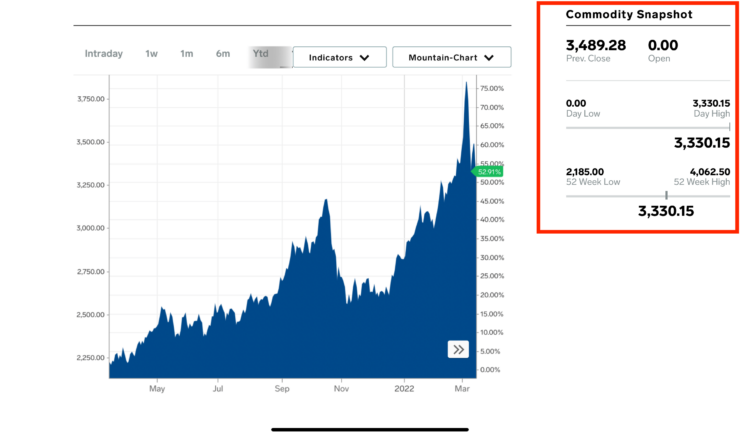
Task: Select the 1w time range tab
Action: pyautogui.click(x=151, y=54)
